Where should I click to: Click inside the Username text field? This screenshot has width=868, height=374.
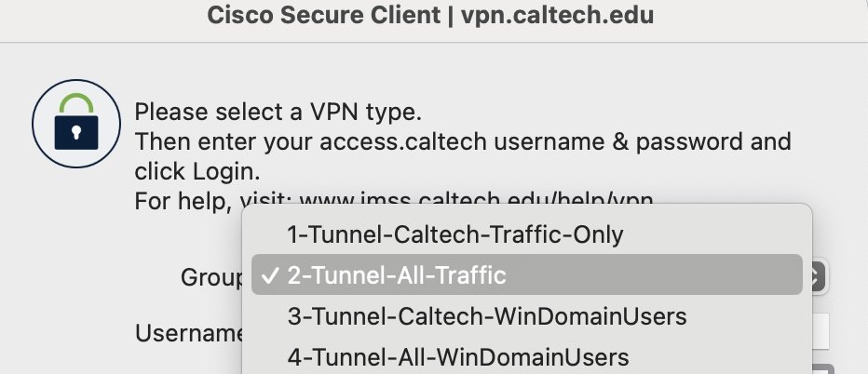coord(820,332)
